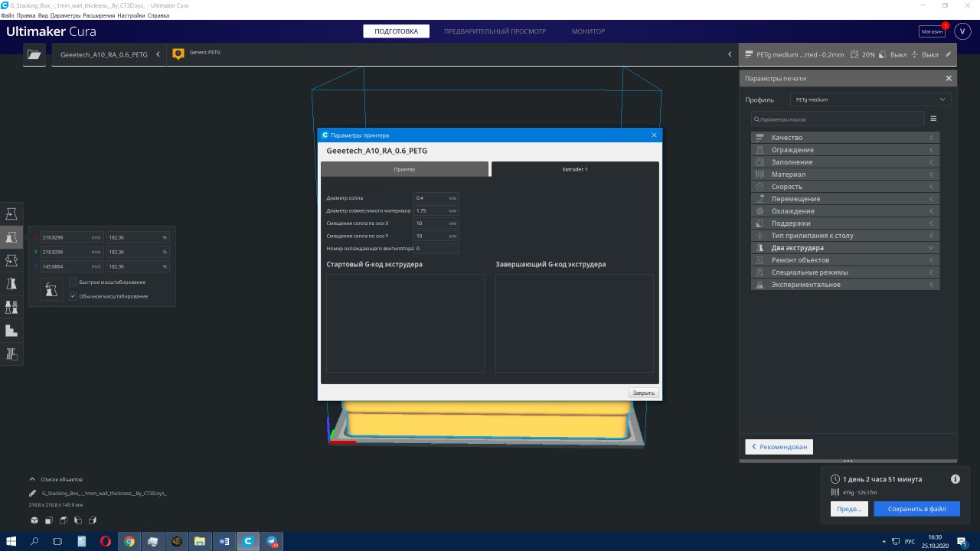Select the Move tool in left toolbar
The image size is (980, 551).
[11, 213]
